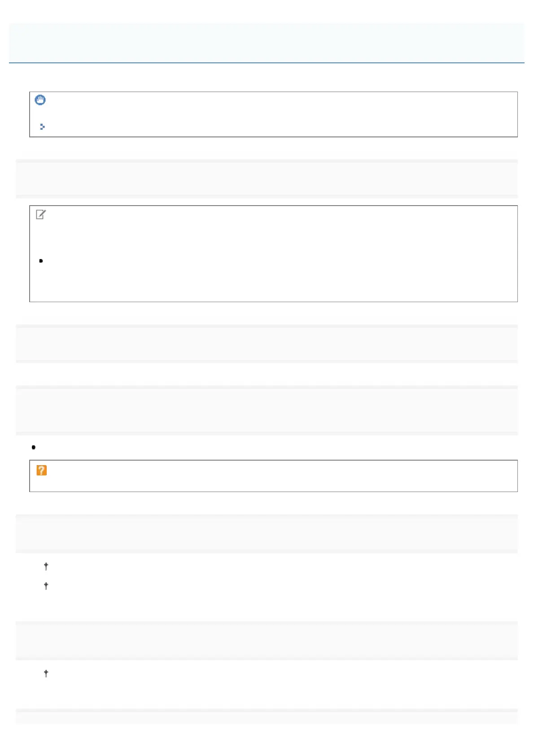Click the bullet point inside the note box
The image size is (534, 756).
click(x=41, y=261)
